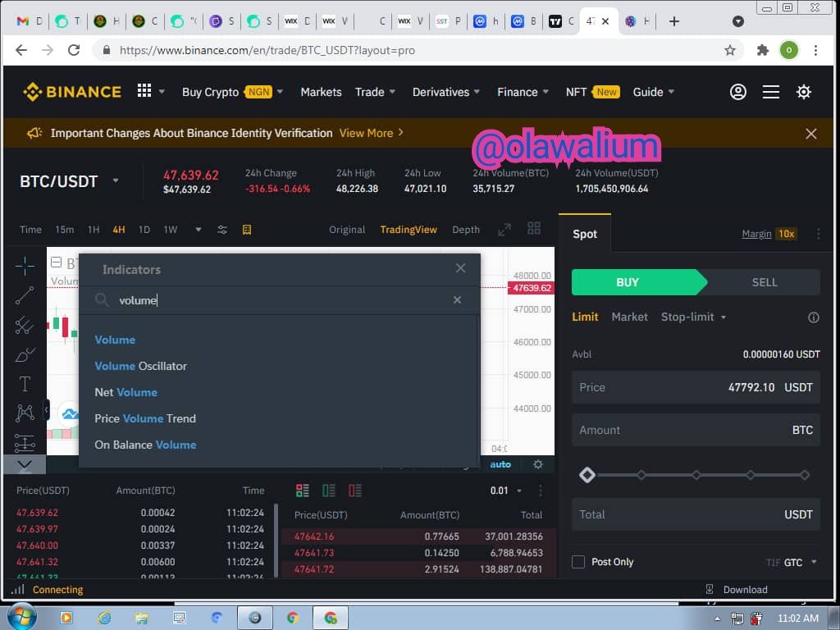
Task: Select the trend line drawing tool
Action: point(25,295)
